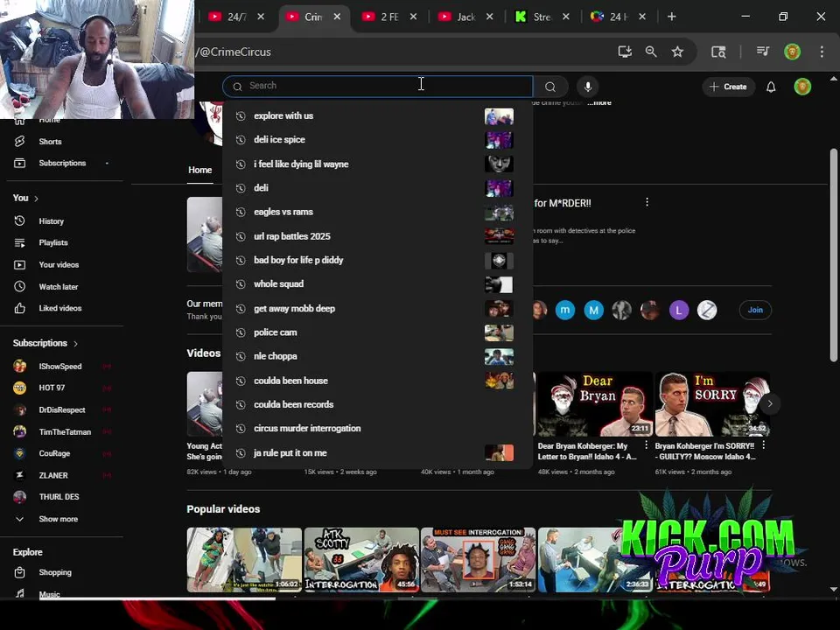Open DrDisRespect subscription channel
The height and width of the screenshot is (630, 840).
click(x=61, y=409)
